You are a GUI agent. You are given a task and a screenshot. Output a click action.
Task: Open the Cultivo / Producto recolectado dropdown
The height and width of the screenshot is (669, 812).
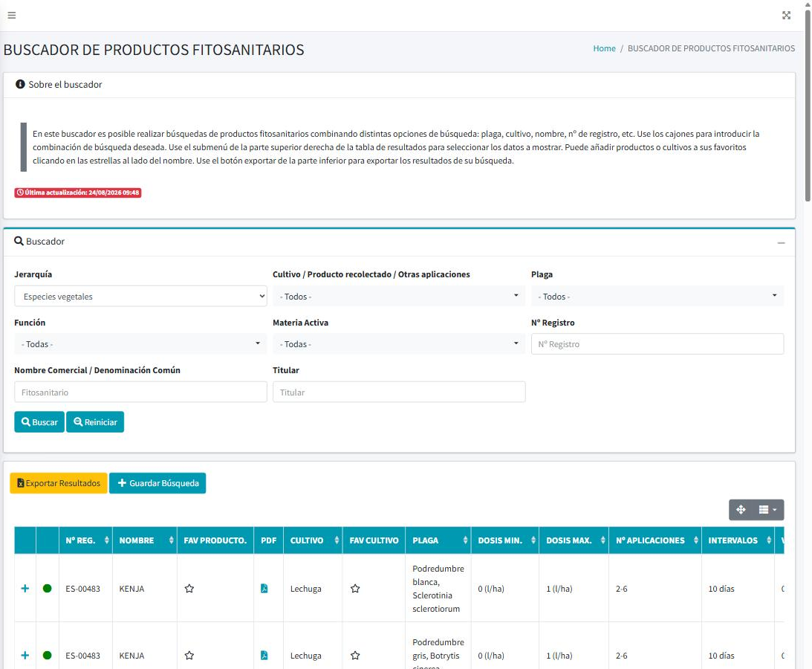point(399,297)
